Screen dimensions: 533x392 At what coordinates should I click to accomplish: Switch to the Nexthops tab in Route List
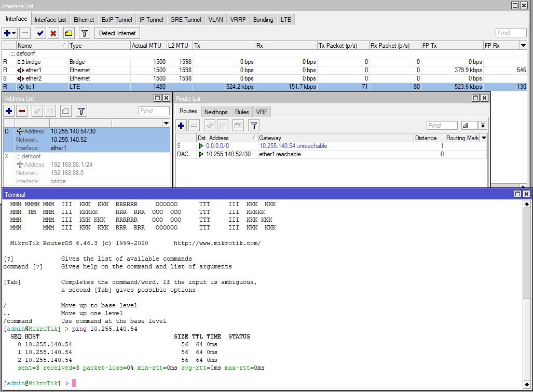216,112
